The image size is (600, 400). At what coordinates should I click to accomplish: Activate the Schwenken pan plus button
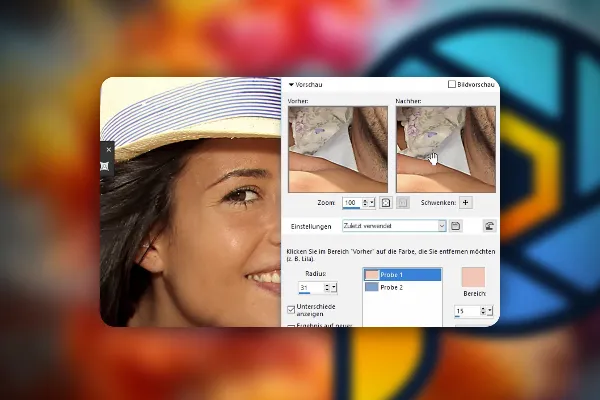pos(466,202)
